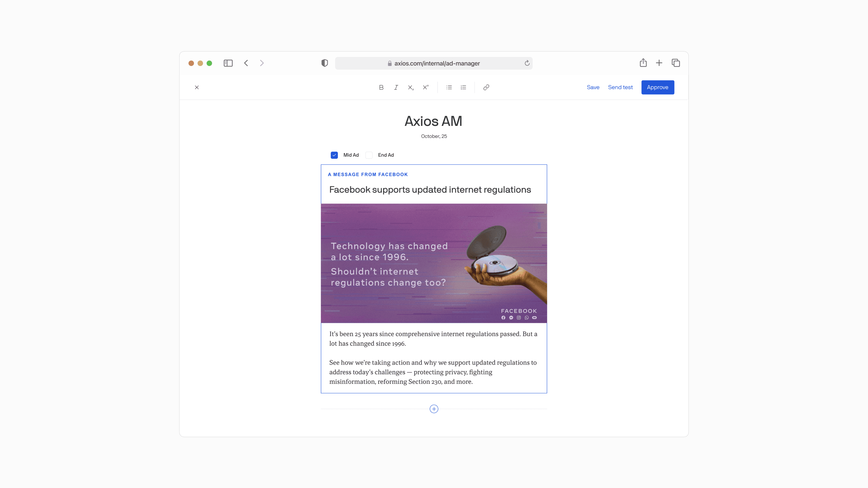
Task: Close the ad editor with X
Action: 197,87
